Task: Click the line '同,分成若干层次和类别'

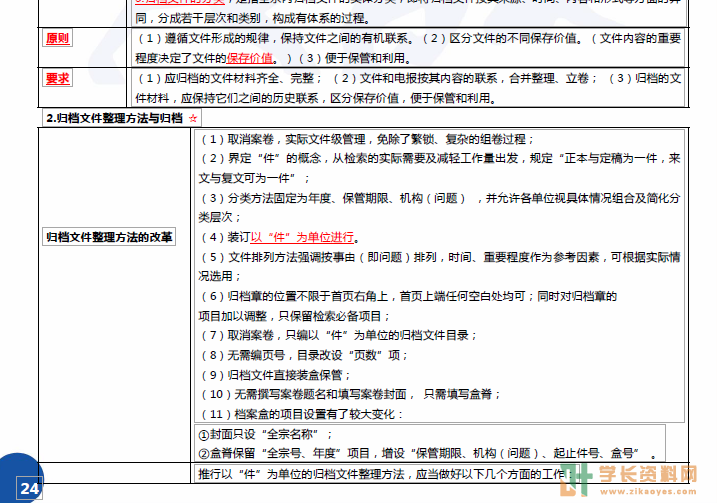Action: coord(253,18)
